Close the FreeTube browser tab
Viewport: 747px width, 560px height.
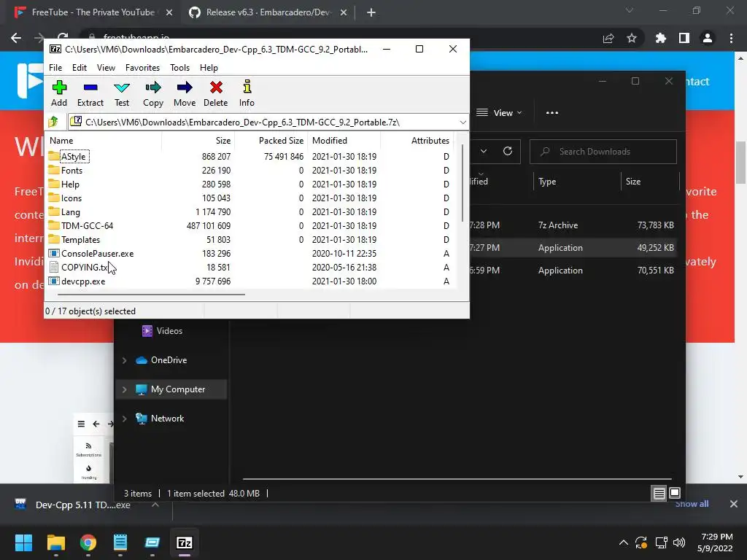pos(169,12)
